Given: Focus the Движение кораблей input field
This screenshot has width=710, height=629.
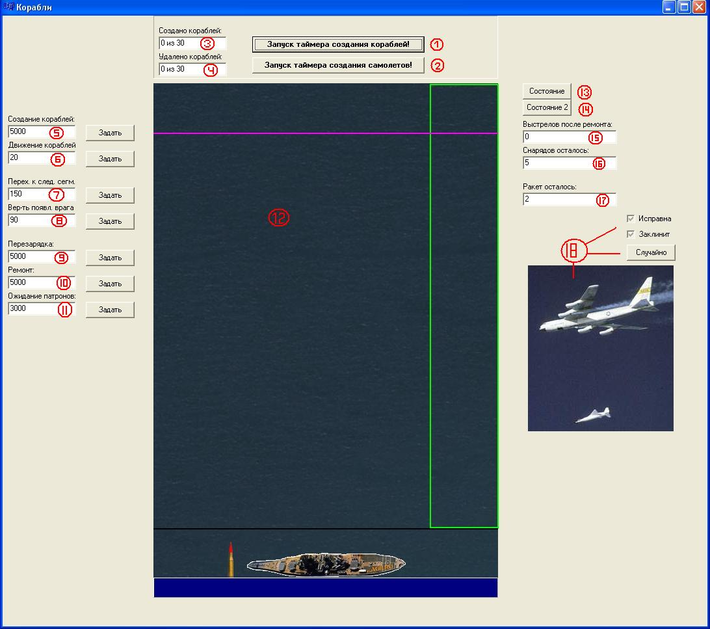Looking at the screenshot, I should (x=41, y=158).
